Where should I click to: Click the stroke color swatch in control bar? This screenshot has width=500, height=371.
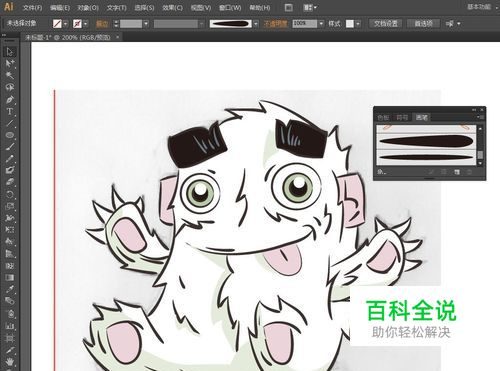coord(77,24)
